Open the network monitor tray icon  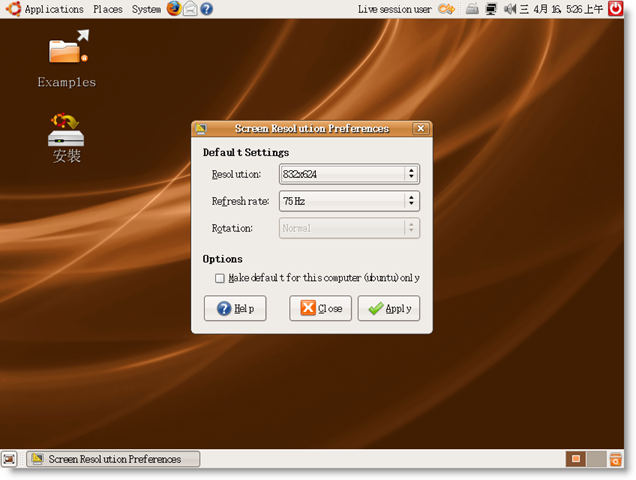[491, 9]
